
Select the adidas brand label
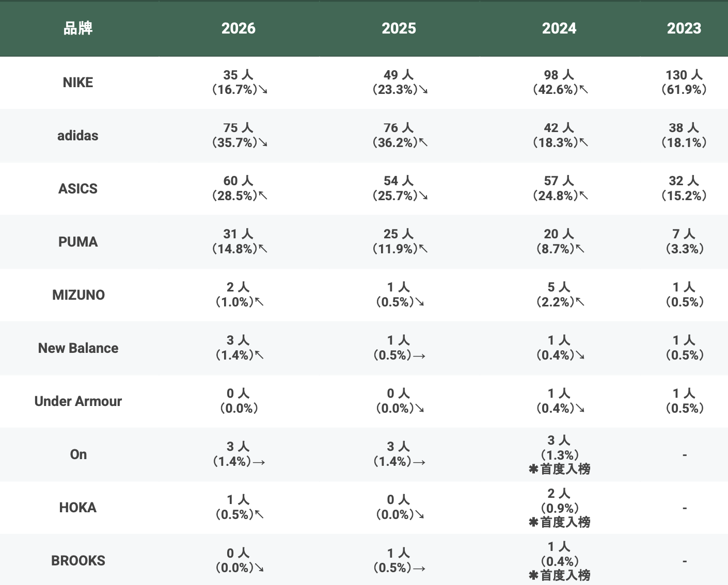78,136
